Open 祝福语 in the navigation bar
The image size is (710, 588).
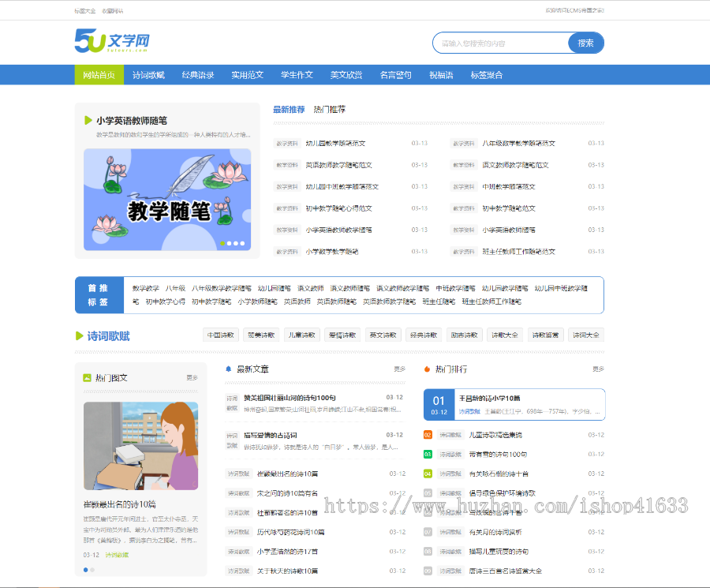pos(441,75)
